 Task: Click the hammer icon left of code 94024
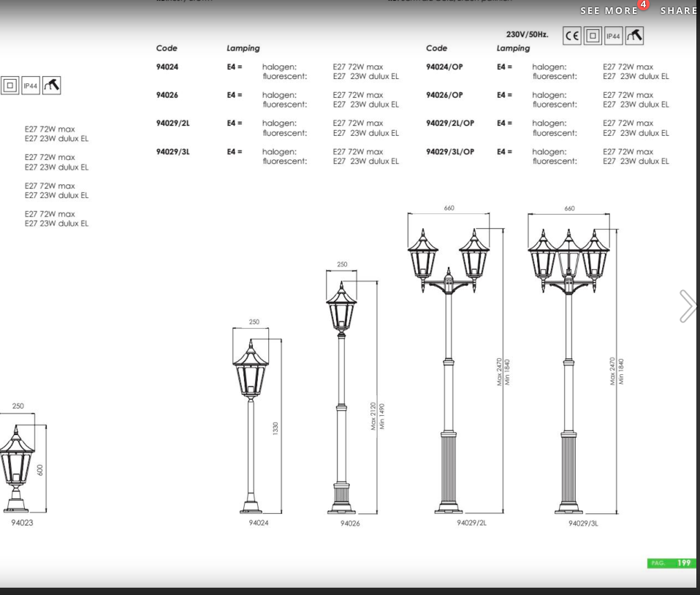(52, 86)
